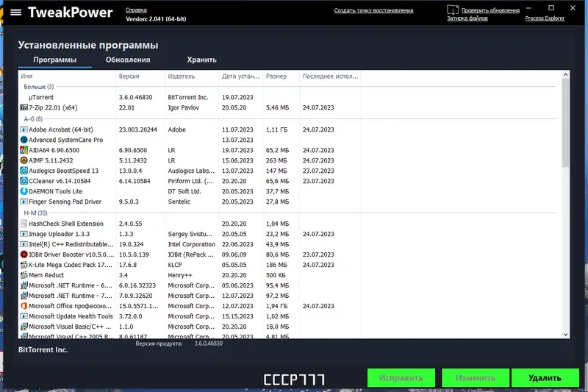Collapse the Больше (3) group

click(39, 87)
